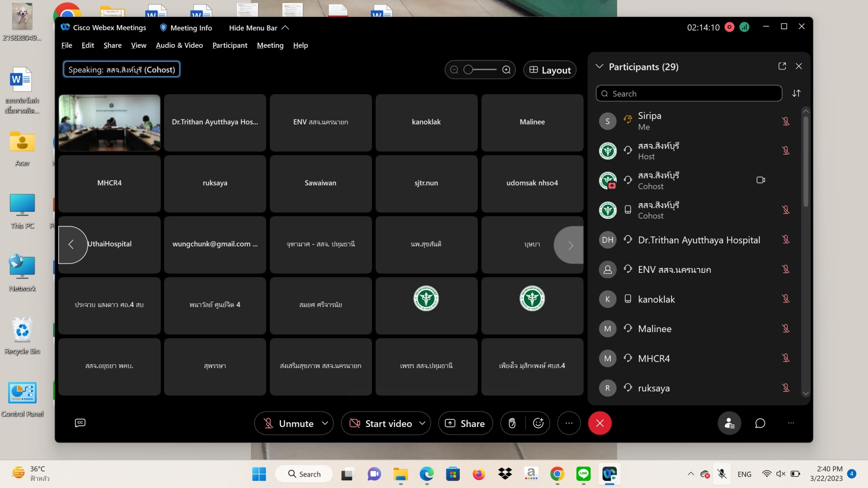Open the Meeting menu
Image resolution: width=868 pixels, height=488 pixels.
(x=270, y=45)
